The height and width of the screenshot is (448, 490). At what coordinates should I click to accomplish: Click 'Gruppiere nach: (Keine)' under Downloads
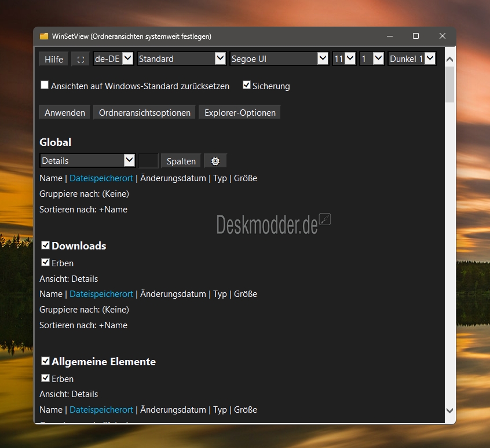pos(84,310)
